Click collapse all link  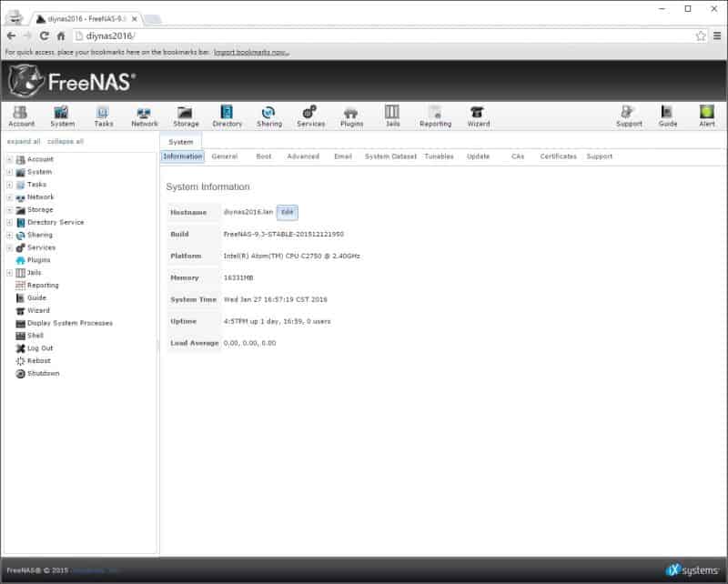(66, 141)
